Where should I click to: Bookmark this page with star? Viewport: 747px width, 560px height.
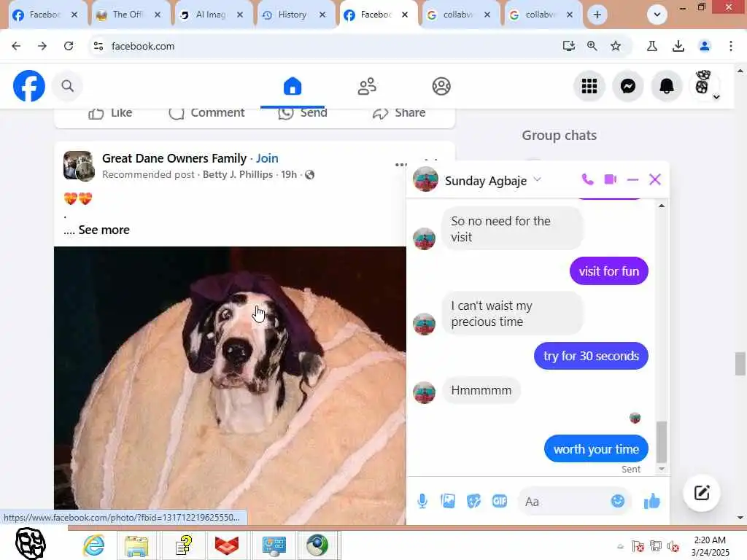point(616,46)
